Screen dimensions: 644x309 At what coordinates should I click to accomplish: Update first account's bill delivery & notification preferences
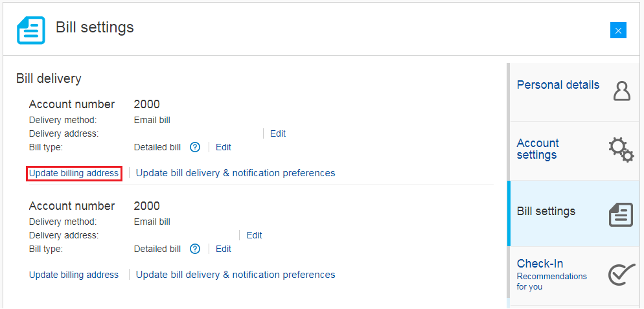(235, 173)
